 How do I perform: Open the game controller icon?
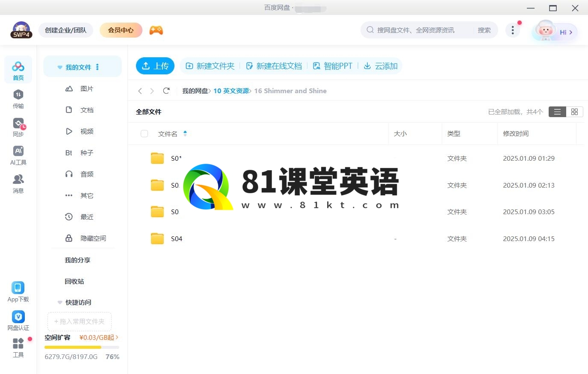156,30
